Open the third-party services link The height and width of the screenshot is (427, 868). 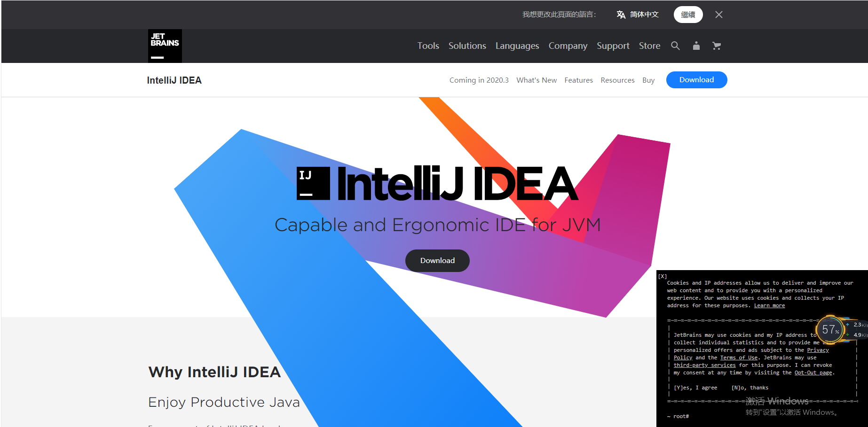tap(704, 365)
